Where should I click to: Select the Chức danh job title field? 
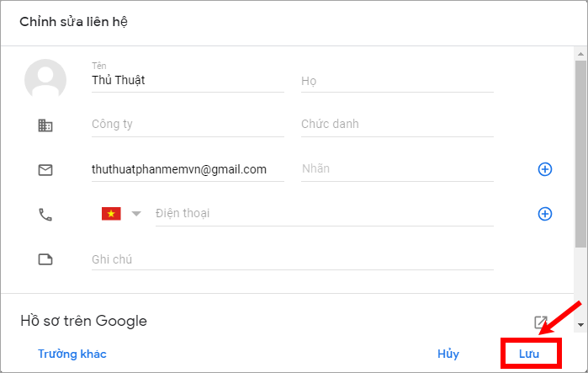click(x=397, y=125)
